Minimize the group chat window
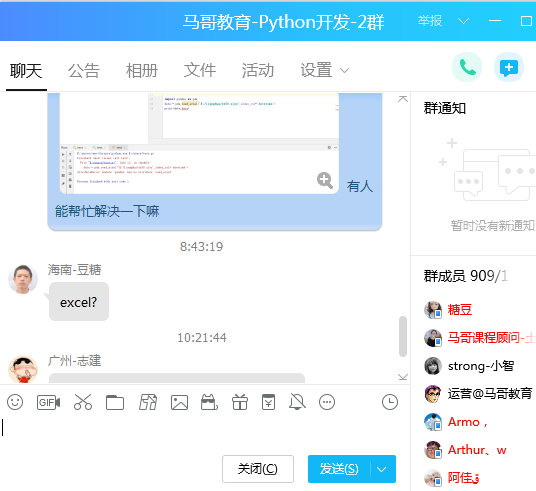536x491 pixels. click(x=495, y=21)
